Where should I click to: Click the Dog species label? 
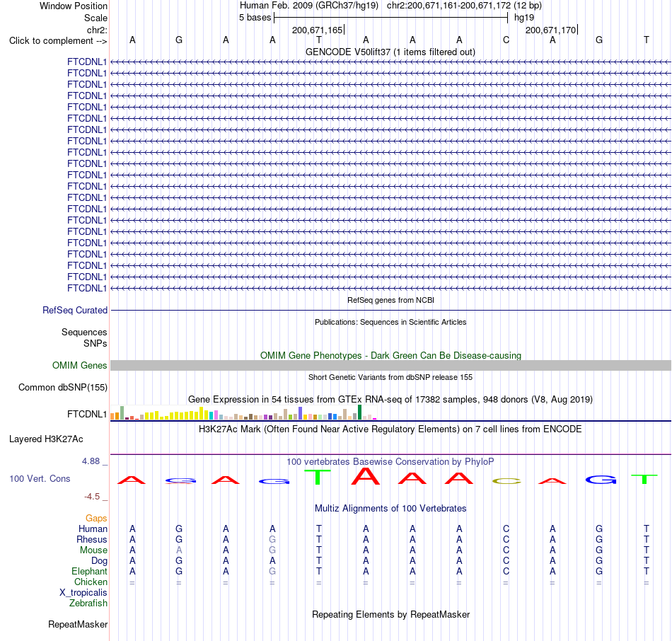click(100, 561)
